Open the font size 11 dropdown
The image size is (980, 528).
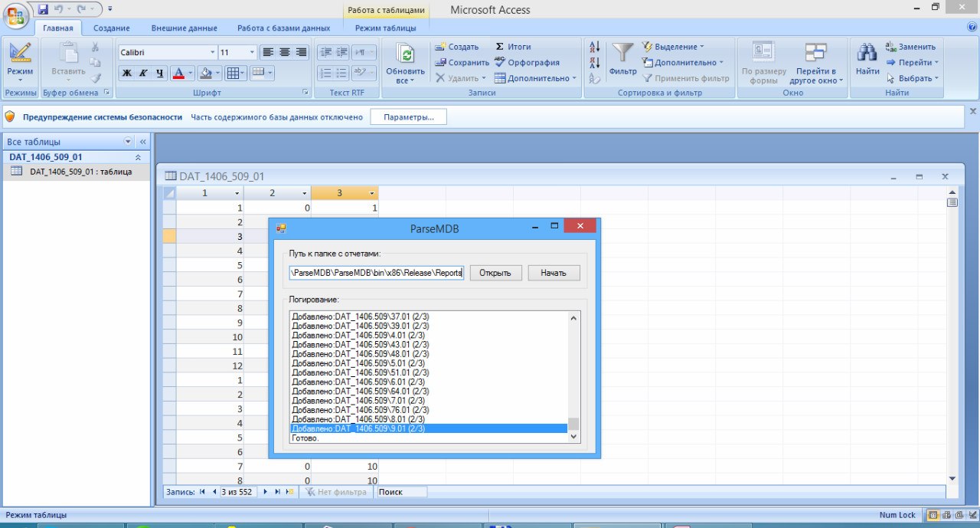coord(253,52)
